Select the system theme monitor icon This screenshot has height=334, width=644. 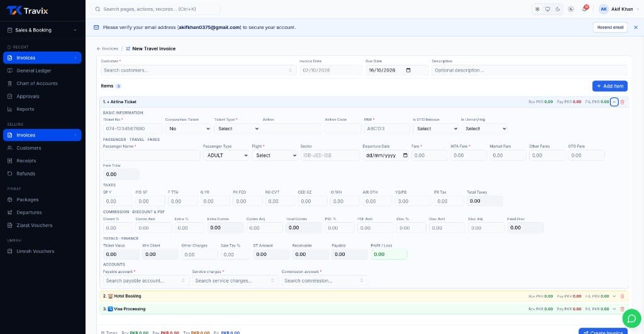548,9
